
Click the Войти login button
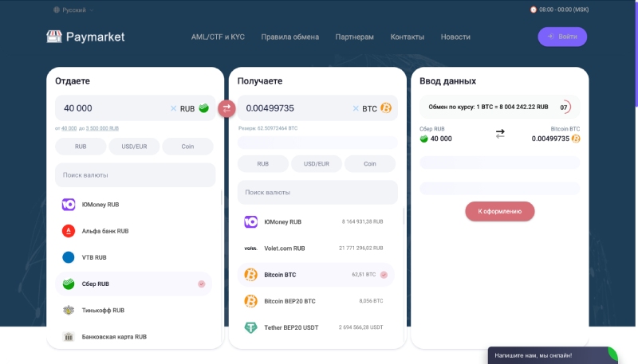click(x=562, y=37)
